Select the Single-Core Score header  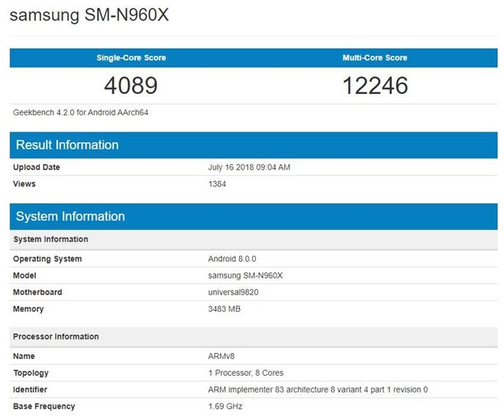pyautogui.click(x=131, y=58)
